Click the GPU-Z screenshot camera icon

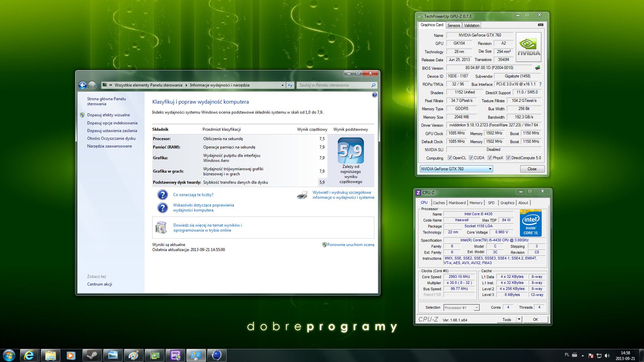tap(540, 25)
